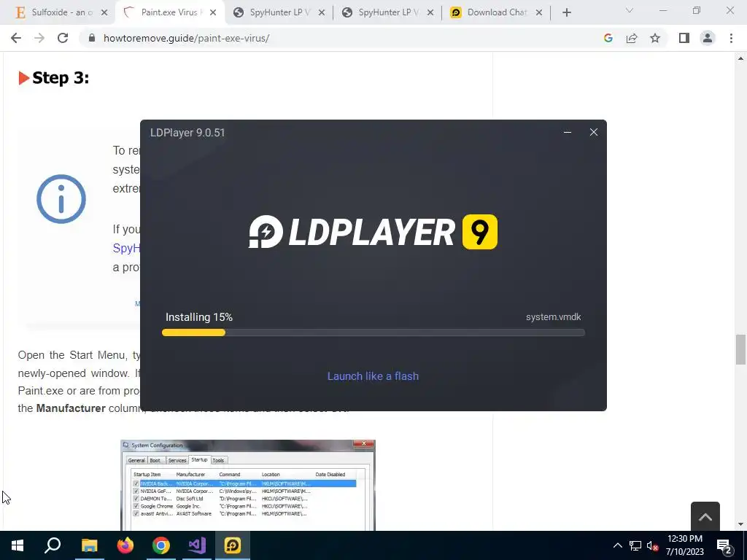This screenshot has height=560, width=747.
Task: Open the SpyHunter link in the article
Action: (126, 248)
